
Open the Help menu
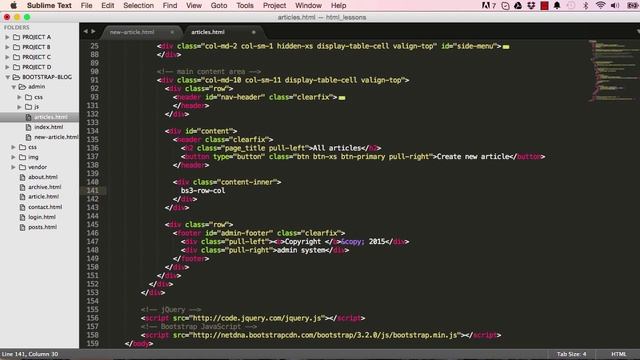click(x=338, y=5)
